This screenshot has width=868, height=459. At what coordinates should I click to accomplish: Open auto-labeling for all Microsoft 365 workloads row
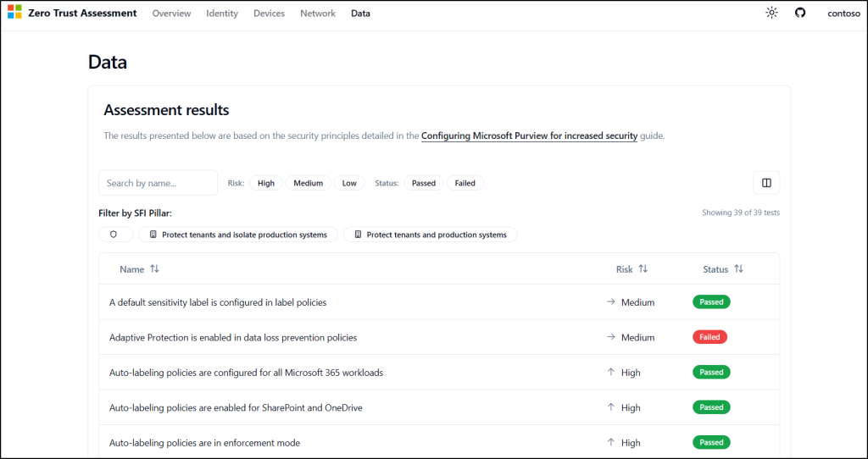pyautogui.click(x=439, y=372)
